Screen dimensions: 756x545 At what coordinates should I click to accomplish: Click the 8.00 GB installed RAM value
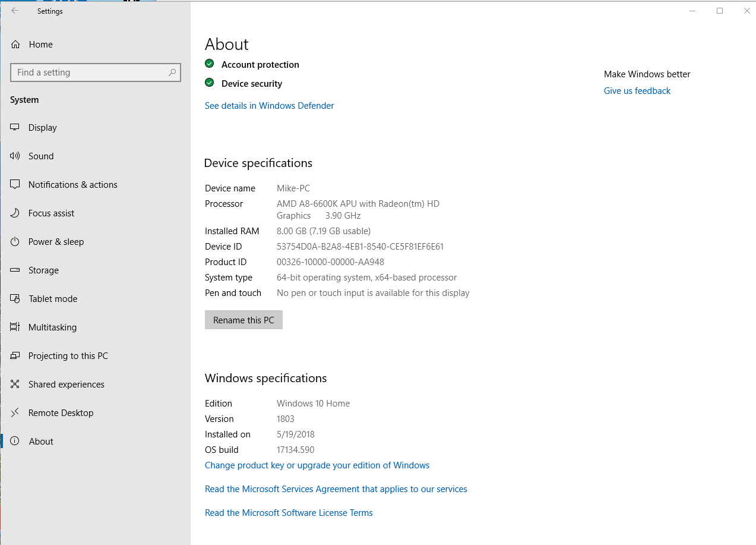pos(324,231)
